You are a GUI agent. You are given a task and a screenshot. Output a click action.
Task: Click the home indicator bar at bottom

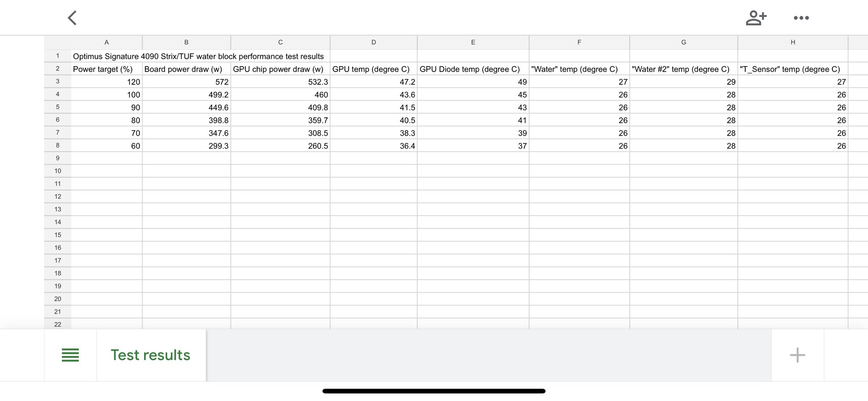point(434,391)
